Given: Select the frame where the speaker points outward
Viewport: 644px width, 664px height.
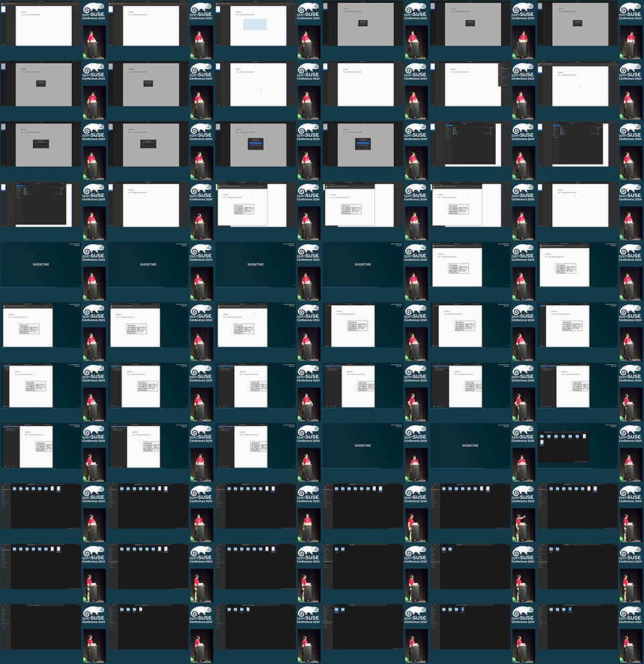Looking at the screenshot, I should [x=482, y=513].
